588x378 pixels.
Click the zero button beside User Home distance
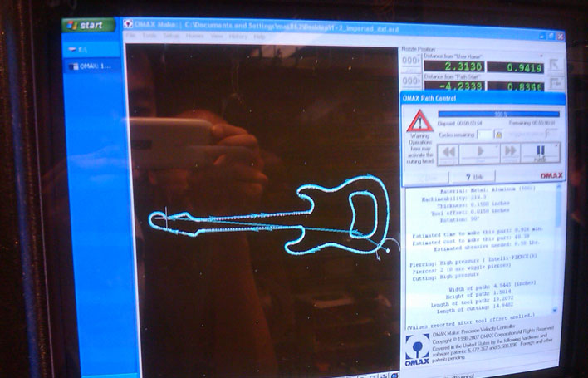(411, 62)
